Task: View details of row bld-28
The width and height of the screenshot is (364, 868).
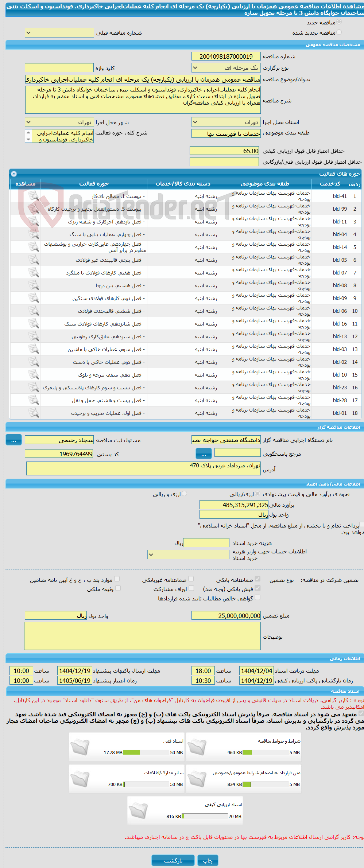Action: click(x=34, y=400)
